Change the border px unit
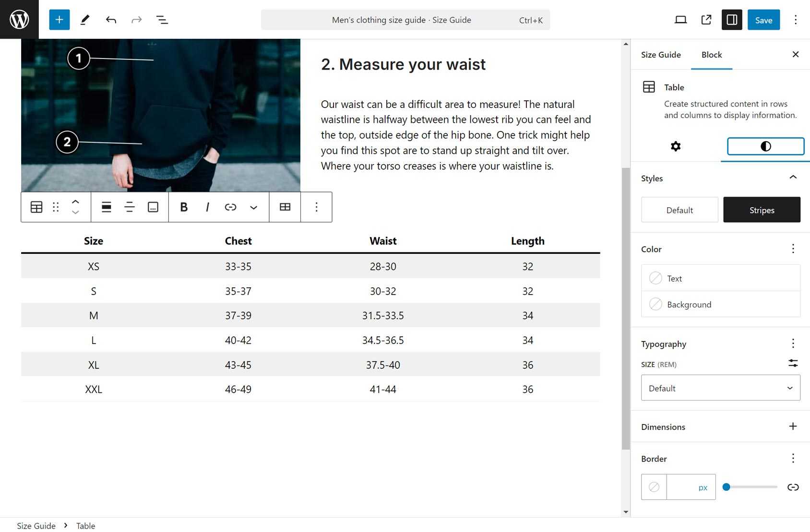Screen dimensions: 810x532 703,487
